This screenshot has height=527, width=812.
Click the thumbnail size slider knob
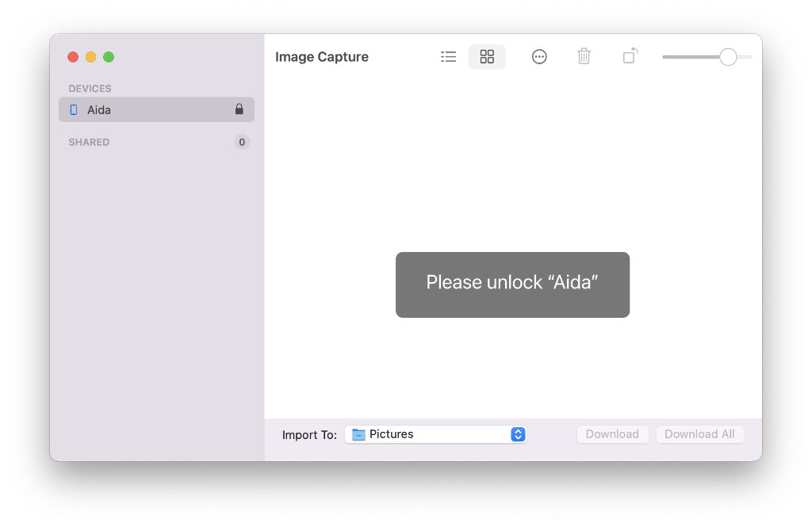pos(728,57)
